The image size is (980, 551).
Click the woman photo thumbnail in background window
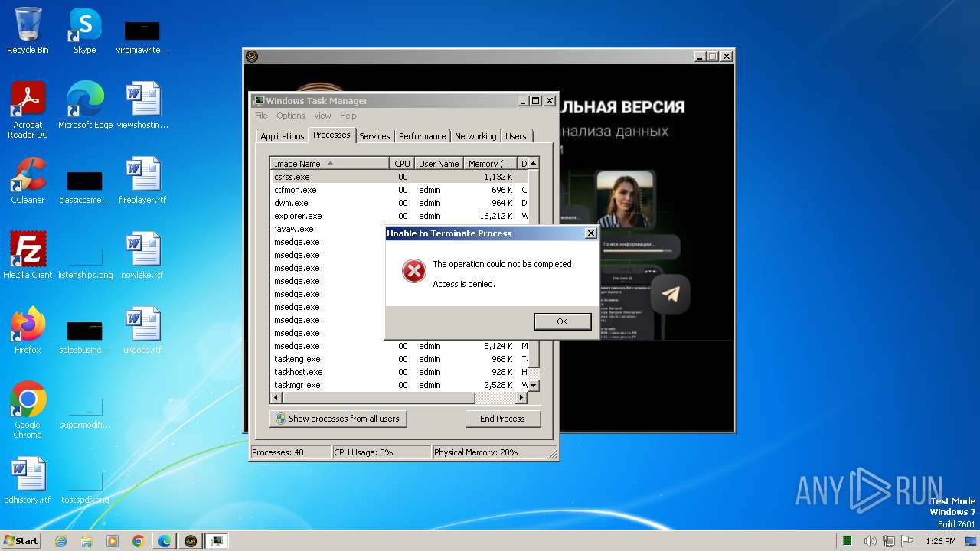pos(625,199)
